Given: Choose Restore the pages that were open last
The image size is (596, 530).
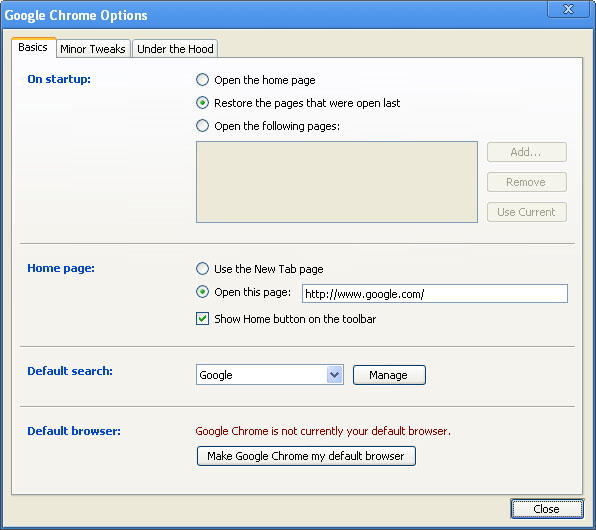Looking at the screenshot, I should pyautogui.click(x=202, y=103).
